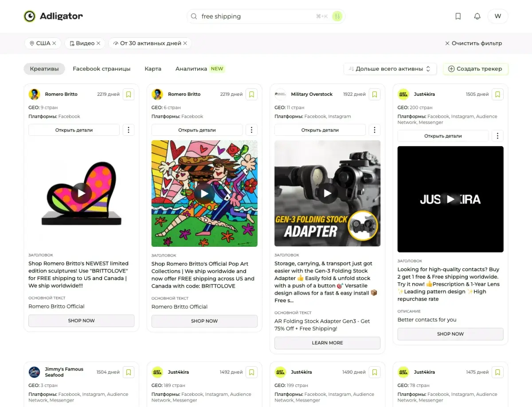
Task: Click 'Better contacts for you' description
Action: [427, 320]
